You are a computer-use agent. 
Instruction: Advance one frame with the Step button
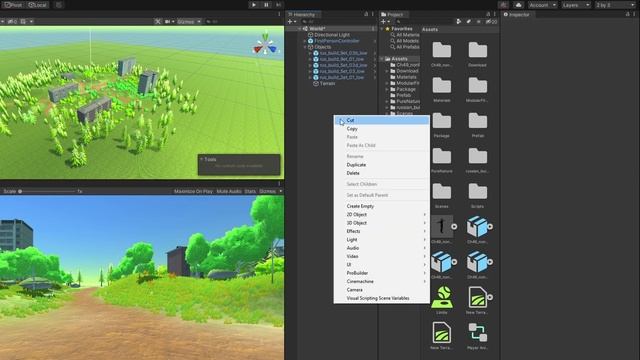(x=278, y=5)
